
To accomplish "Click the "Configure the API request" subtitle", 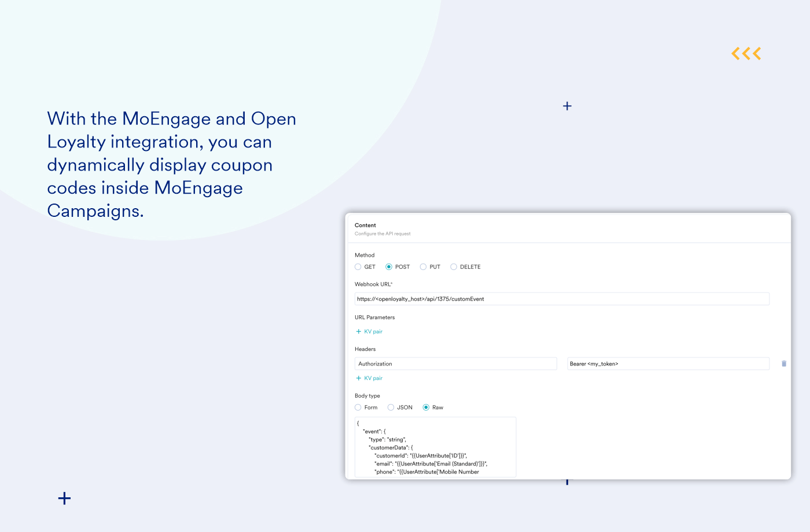I will click(382, 234).
